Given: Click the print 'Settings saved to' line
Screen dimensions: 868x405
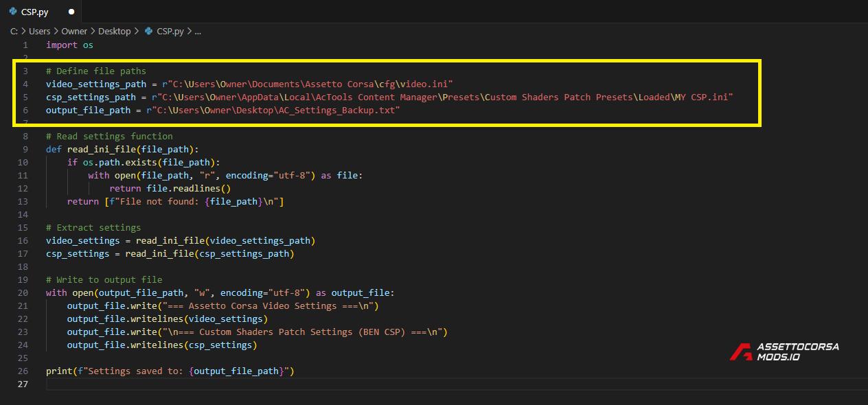Looking at the screenshot, I should 170,371.
